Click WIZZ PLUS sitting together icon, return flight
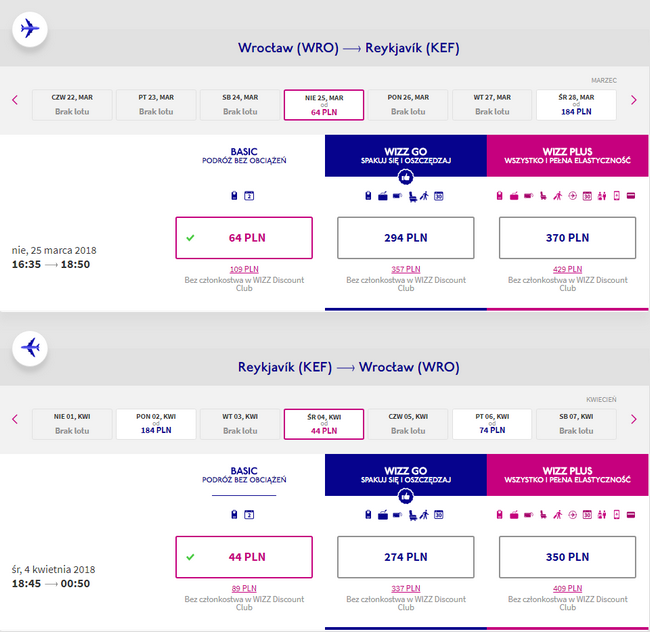This screenshot has width=650, height=632. coord(602,515)
